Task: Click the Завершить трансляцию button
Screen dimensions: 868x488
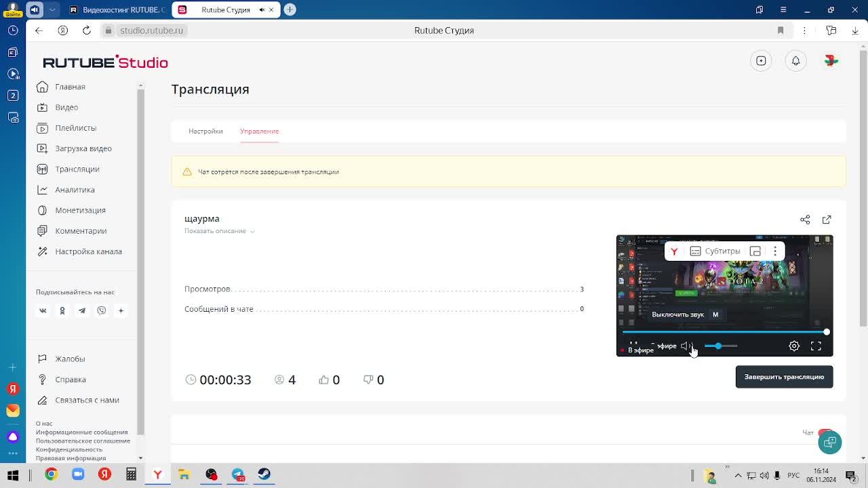Action: pyautogui.click(x=784, y=377)
